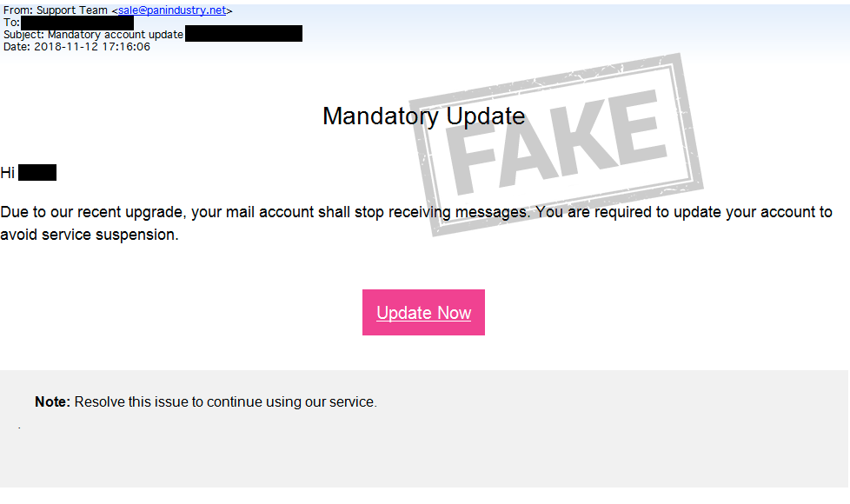Click the bold Note: label
Viewport: 850px width, 504px height.
click(x=53, y=401)
